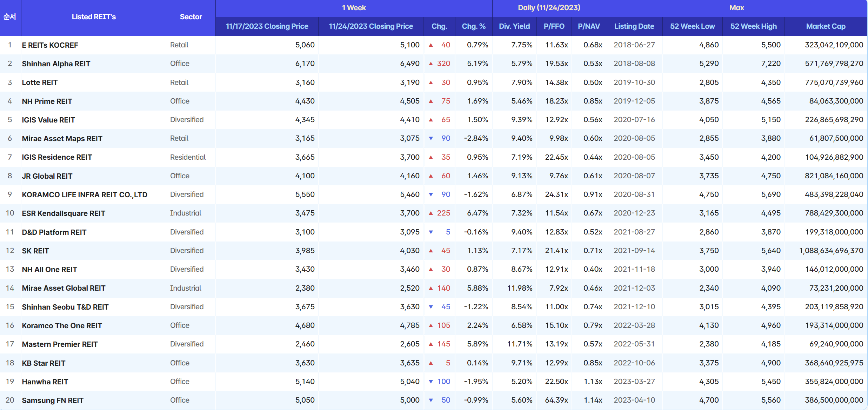Image resolution: width=868 pixels, height=410 pixels.
Task: Select the SK REIT name
Action: 35,251
